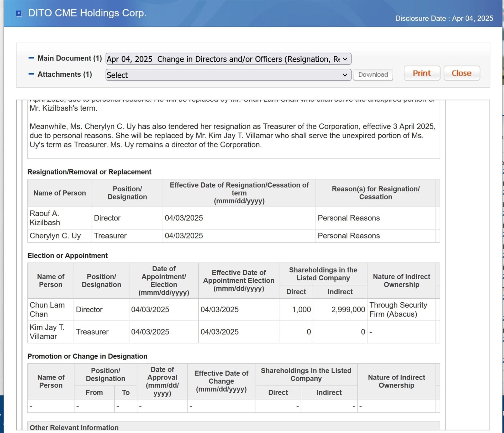Click Kim Jay Villamar's effective date 04/03/2025
Screen dimensions: 504x433
(x=219, y=332)
